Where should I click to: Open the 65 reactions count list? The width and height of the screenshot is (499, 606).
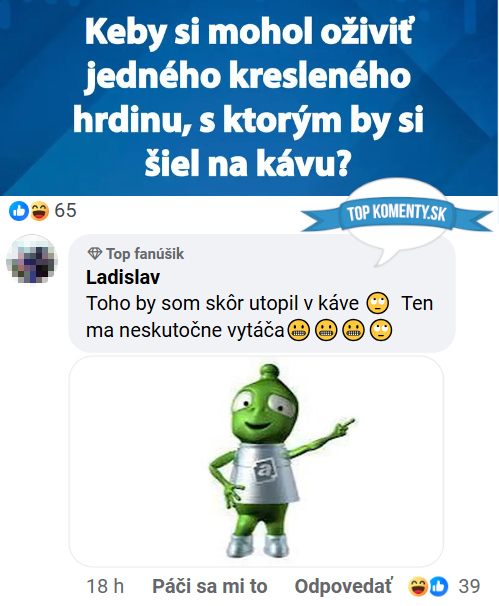pos(65,211)
